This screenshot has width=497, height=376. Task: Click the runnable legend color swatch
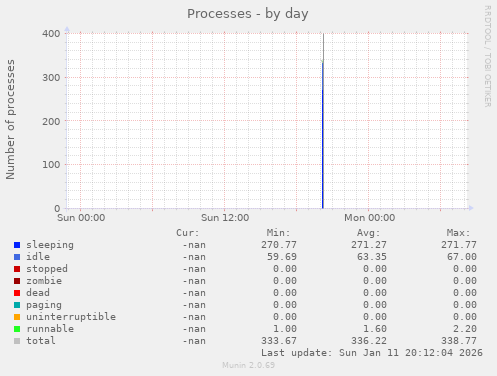point(17,329)
